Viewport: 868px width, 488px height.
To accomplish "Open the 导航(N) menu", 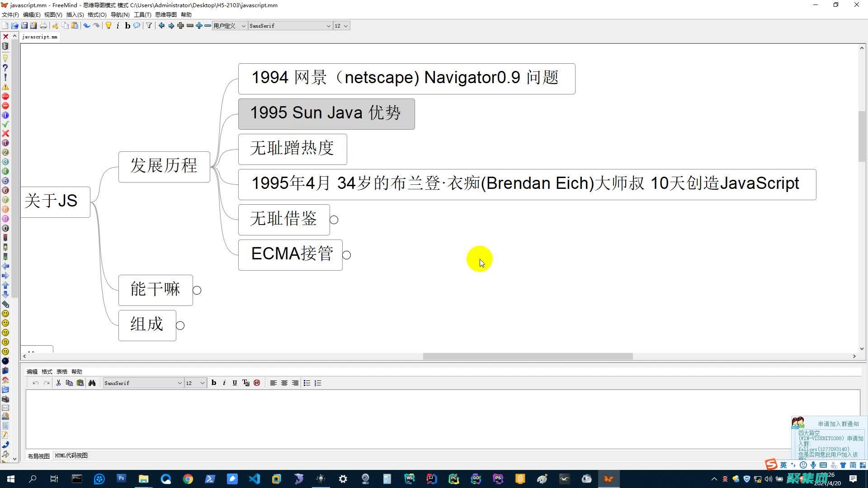I will pyautogui.click(x=120, y=14).
